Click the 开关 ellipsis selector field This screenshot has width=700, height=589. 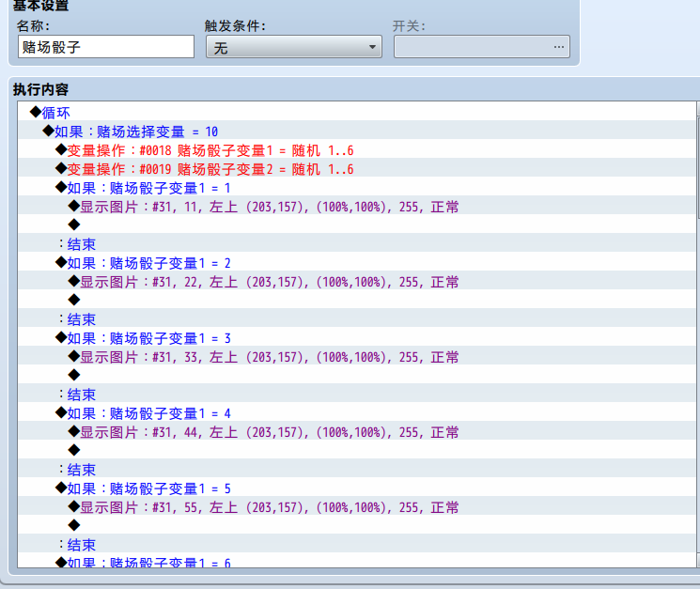pos(482,47)
